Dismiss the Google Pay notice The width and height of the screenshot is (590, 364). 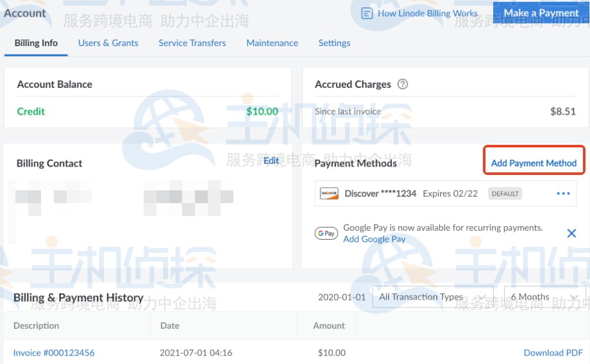click(x=571, y=233)
